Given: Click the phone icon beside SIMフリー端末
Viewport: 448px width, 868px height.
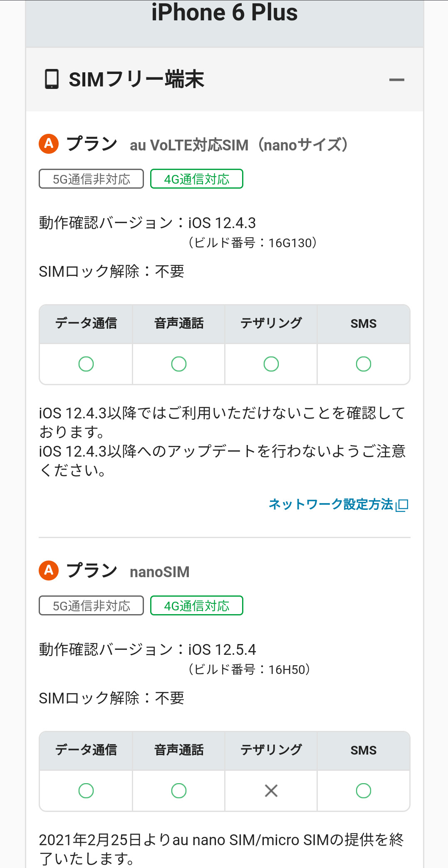Looking at the screenshot, I should tap(52, 79).
